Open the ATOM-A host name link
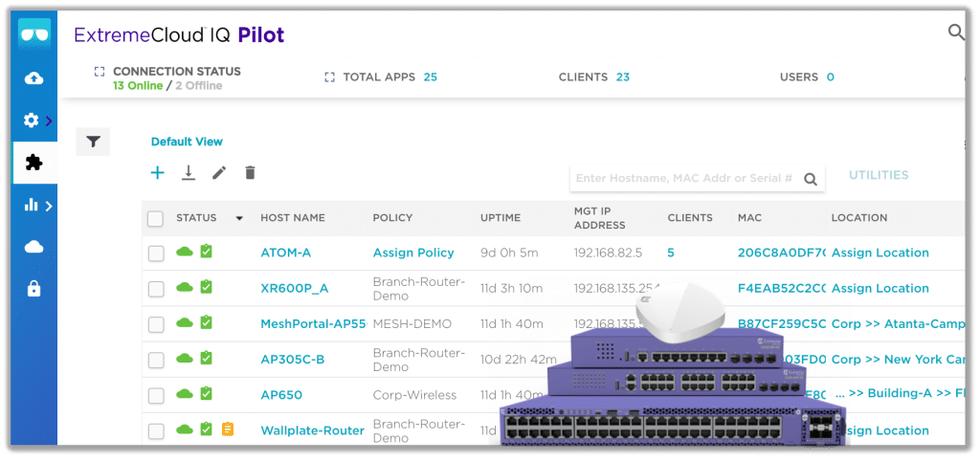The width and height of the screenshot is (980, 462). tap(285, 253)
